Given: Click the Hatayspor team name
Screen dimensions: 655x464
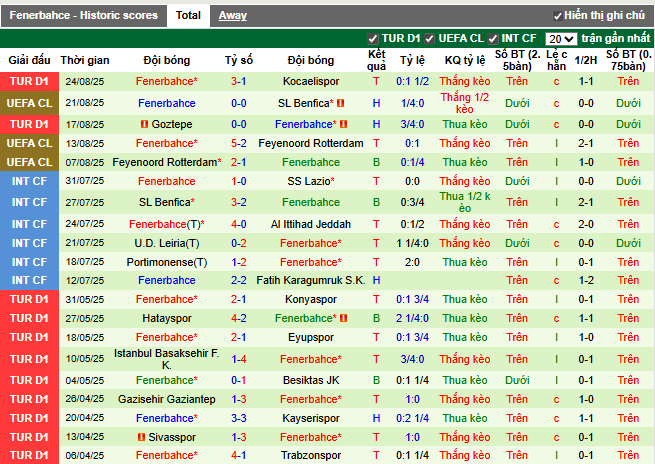Looking at the screenshot, I should tap(167, 318).
